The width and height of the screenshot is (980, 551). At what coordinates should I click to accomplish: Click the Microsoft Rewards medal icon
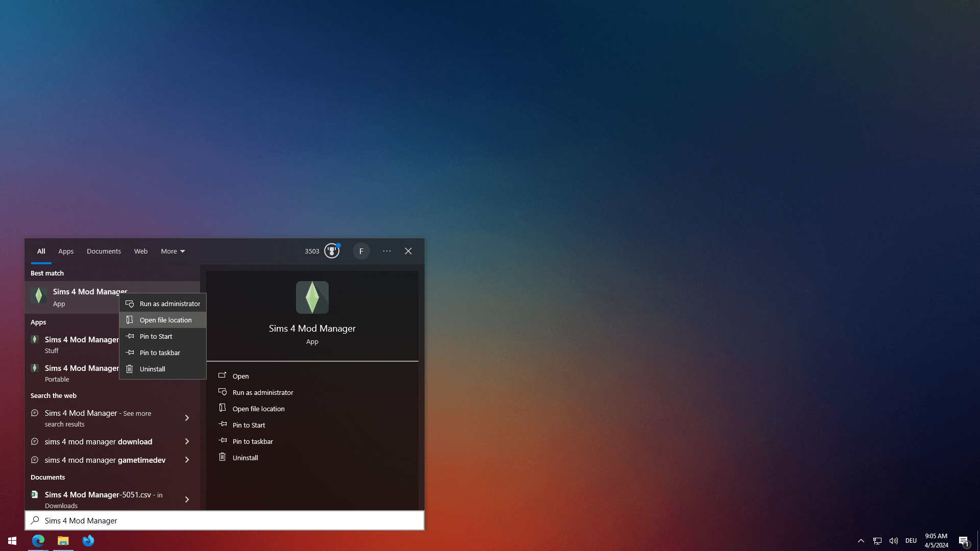332,251
